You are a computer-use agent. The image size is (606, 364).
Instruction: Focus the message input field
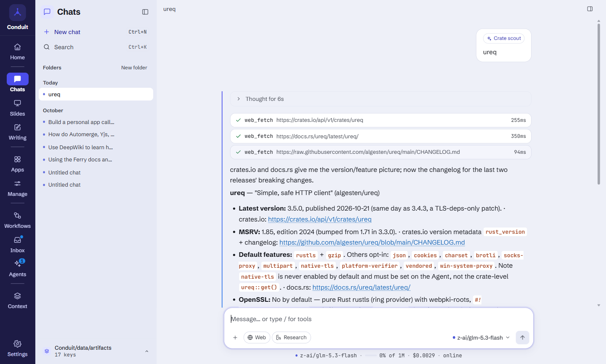pos(379,319)
